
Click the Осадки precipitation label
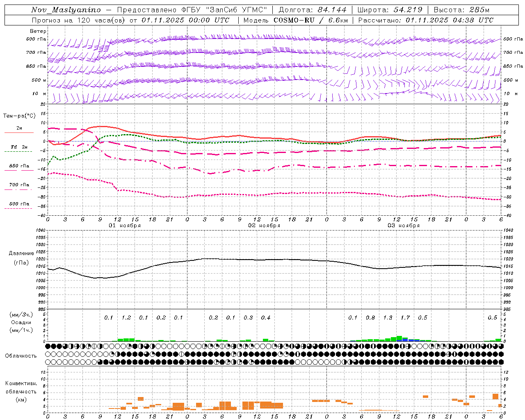pos(21,322)
